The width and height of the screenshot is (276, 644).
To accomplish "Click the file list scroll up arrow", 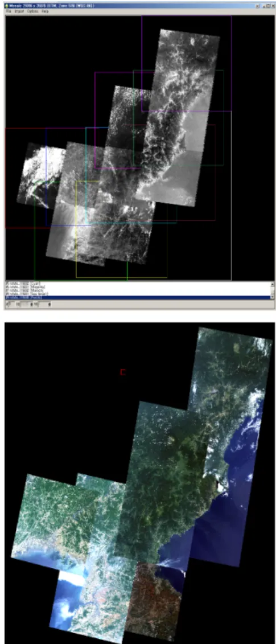I will [272, 284].
